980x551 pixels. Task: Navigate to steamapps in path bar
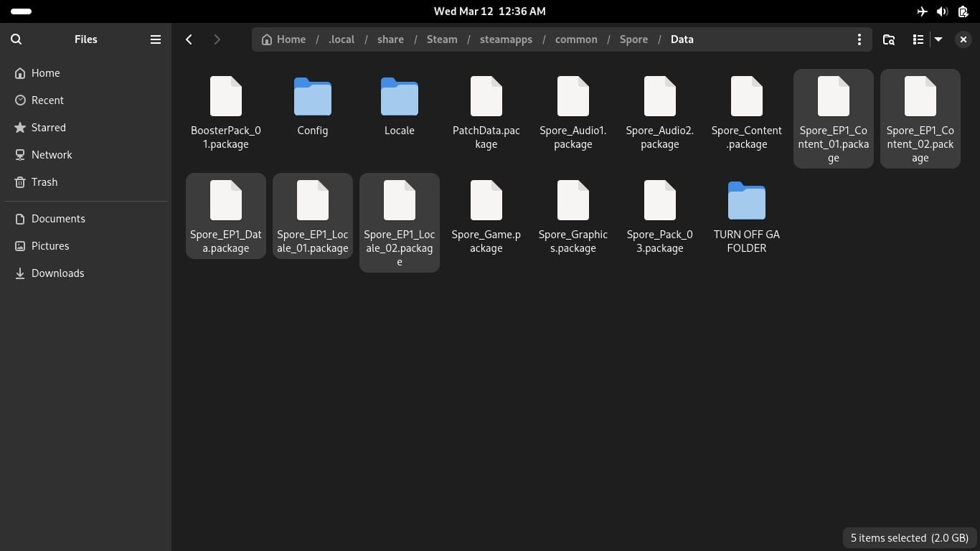pyautogui.click(x=506, y=39)
